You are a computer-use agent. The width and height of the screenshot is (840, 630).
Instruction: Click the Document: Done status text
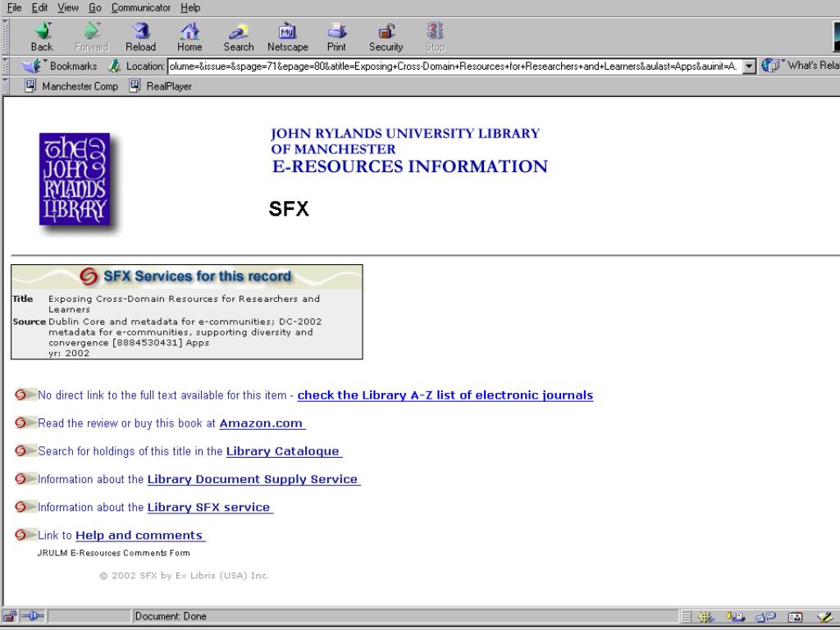(171, 616)
